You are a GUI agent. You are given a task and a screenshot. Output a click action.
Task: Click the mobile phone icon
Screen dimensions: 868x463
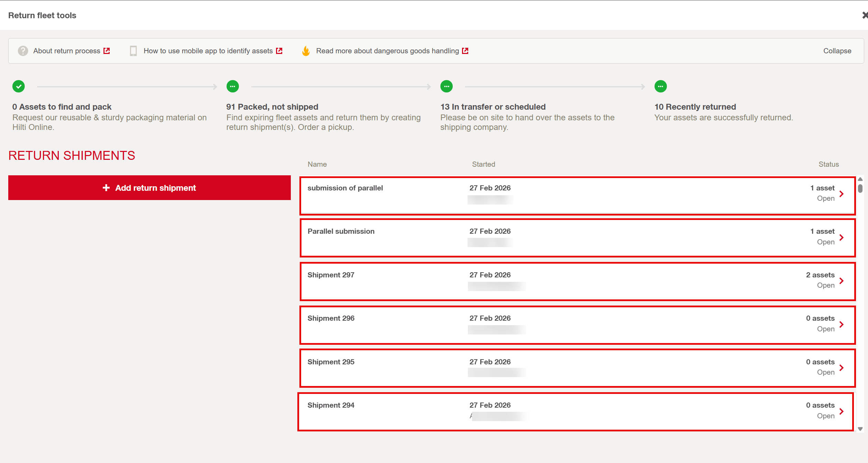[133, 51]
